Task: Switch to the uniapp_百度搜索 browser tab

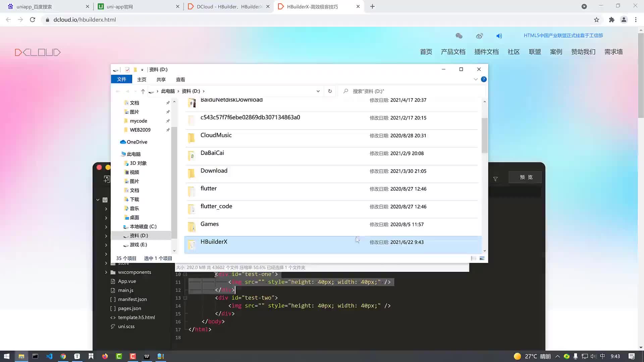Action: (x=48, y=6)
